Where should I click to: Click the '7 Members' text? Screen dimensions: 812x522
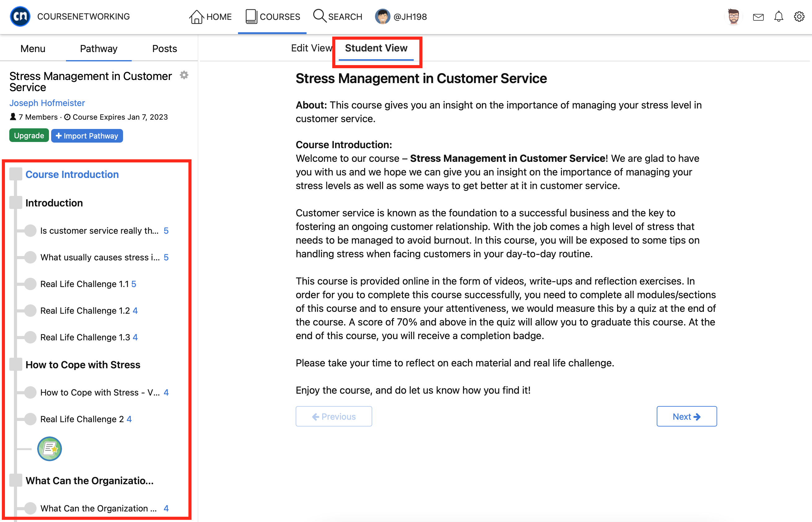(38, 117)
